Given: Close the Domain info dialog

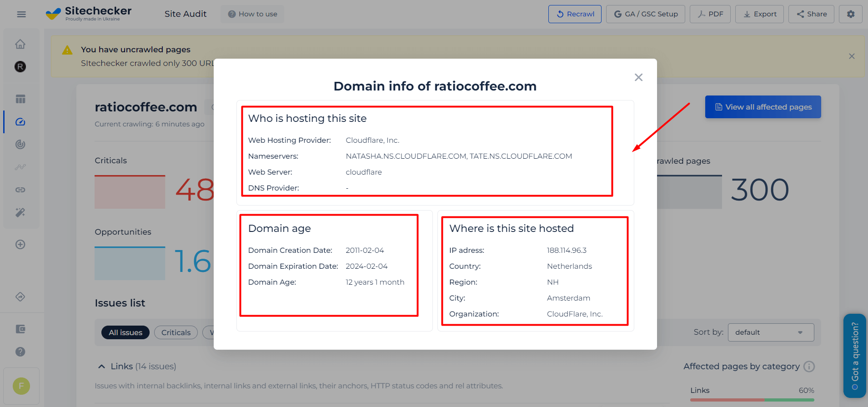Looking at the screenshot, I should point(638,77).
